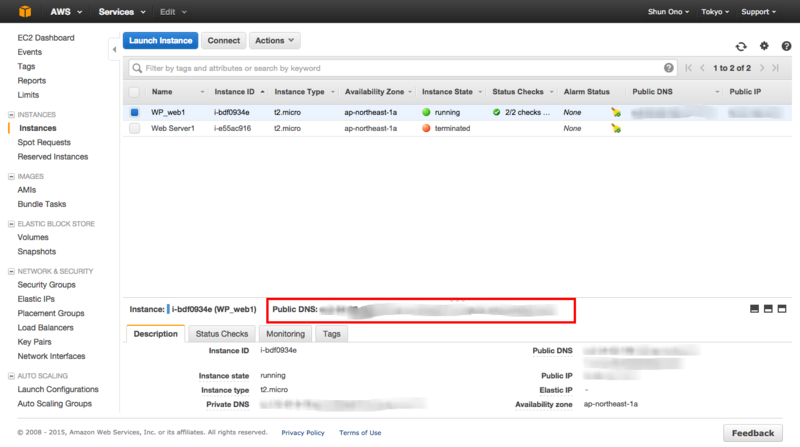Click alarm icon in WP_web1 row
Image resolution: width=800 pixels, height=447 pixels.
pyautogui.click(x=616, y=112)
